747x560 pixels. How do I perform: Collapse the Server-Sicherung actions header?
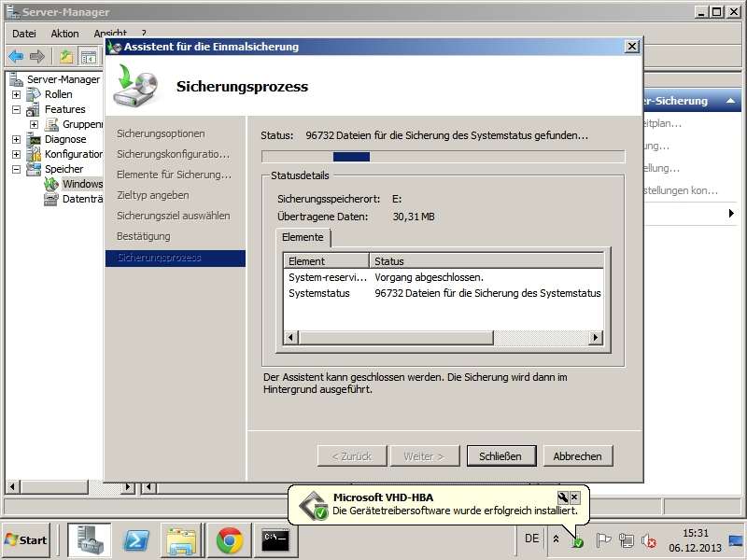tap(730, 101)
